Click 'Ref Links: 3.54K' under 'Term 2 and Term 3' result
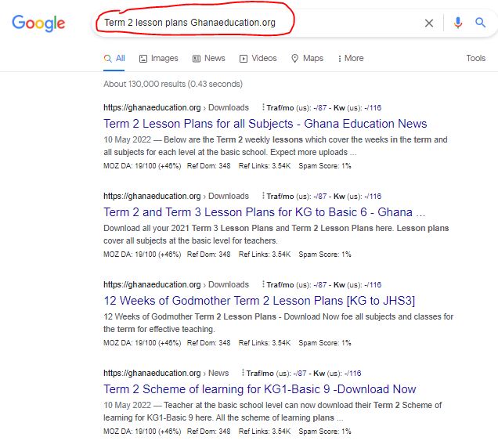 coord(265,255)
